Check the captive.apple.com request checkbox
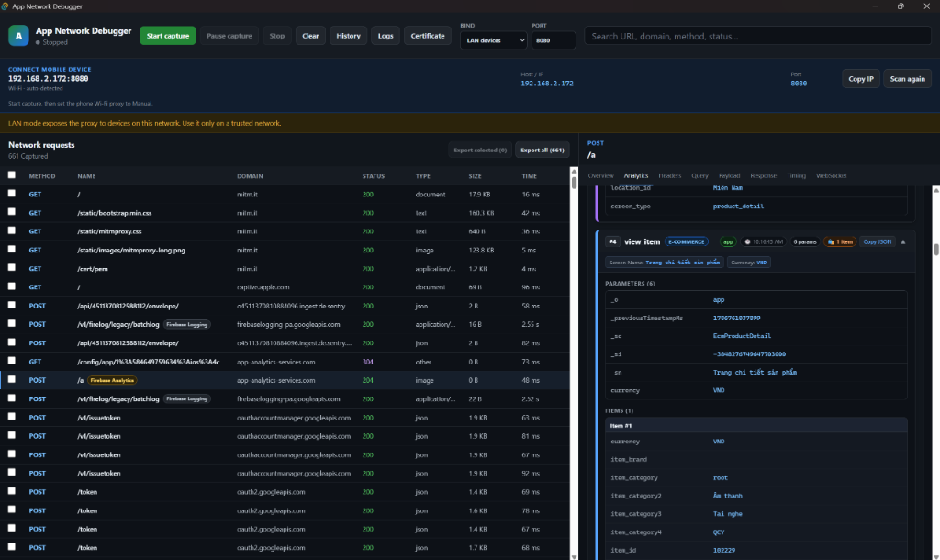This screenshot has height=560, width=940. click(x=11, y=286)
